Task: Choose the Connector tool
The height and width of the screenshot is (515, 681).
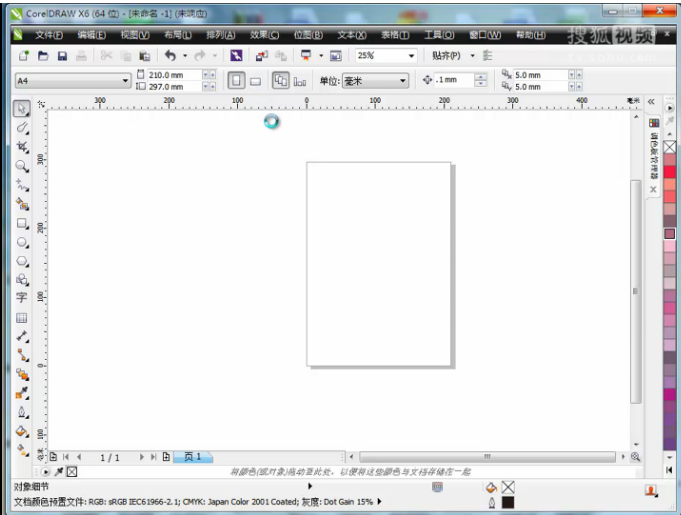Action: 22,355
